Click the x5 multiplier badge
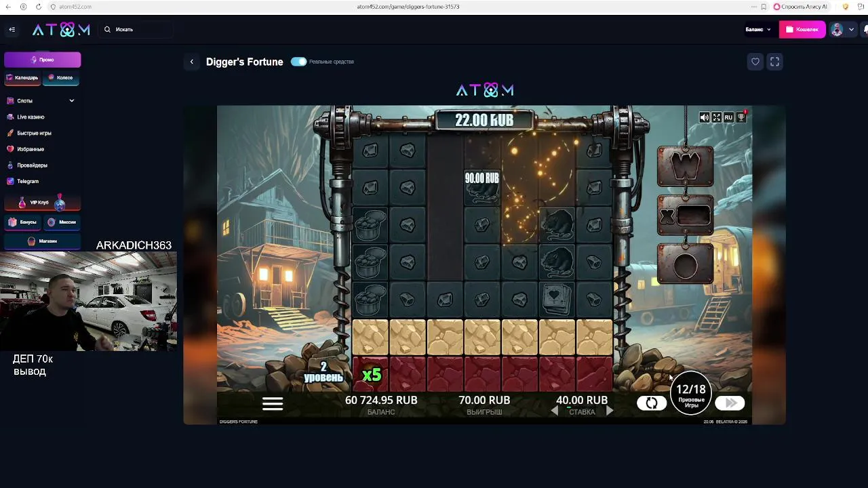This screenshot has width=868, height=488. coord(372,375)
